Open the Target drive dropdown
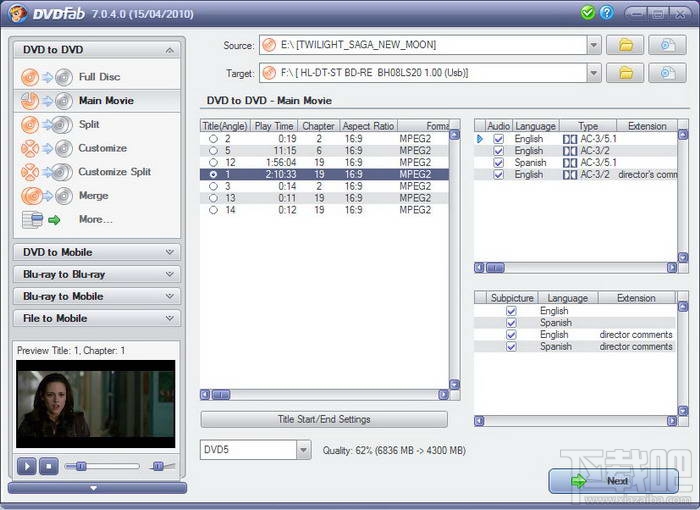The height and width of the screenshot is (510, 700). 594,73
